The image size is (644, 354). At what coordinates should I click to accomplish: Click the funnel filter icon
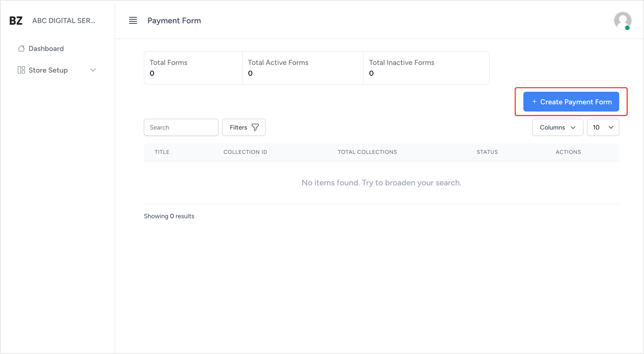(x=255, y=127)
